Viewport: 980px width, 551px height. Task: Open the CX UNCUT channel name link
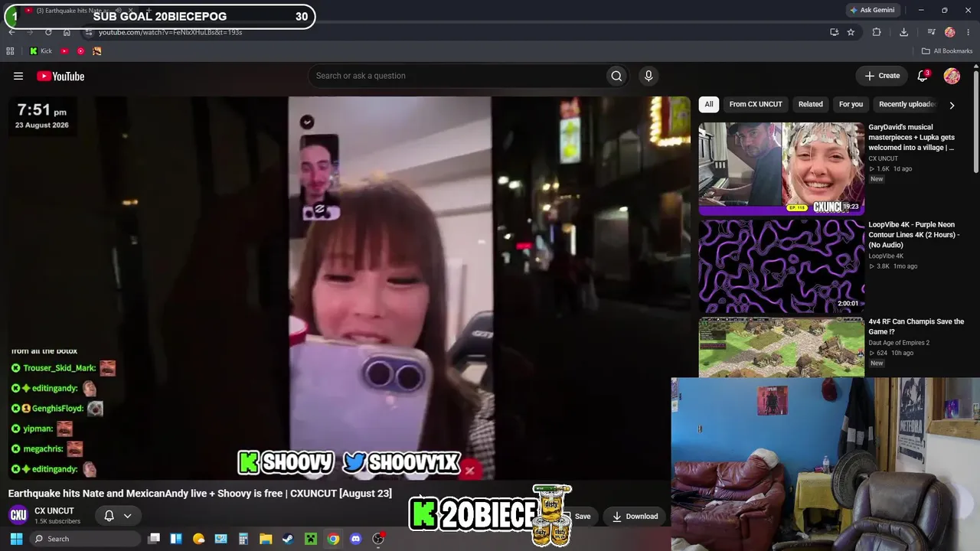click(54, 511)
